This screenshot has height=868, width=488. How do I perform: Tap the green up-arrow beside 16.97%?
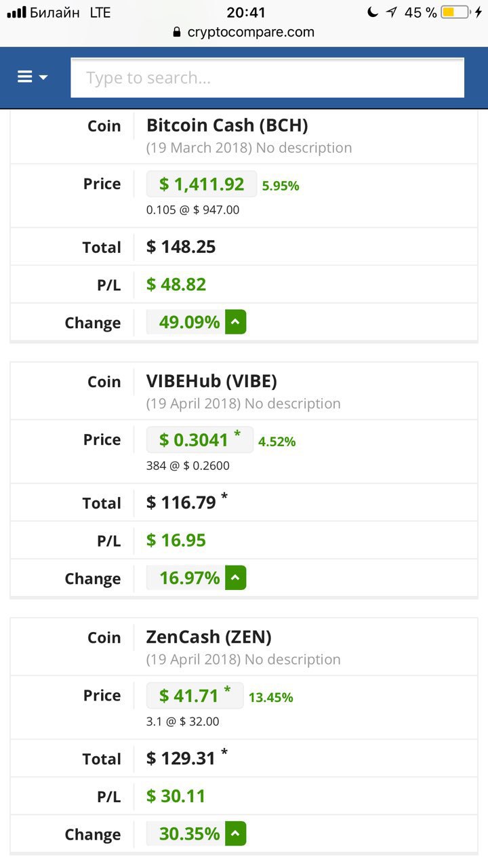click(x=235, y=578)
